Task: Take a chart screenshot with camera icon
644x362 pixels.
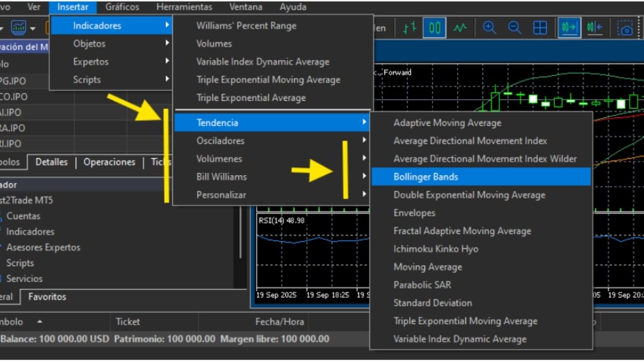Action: coord(626,28)
